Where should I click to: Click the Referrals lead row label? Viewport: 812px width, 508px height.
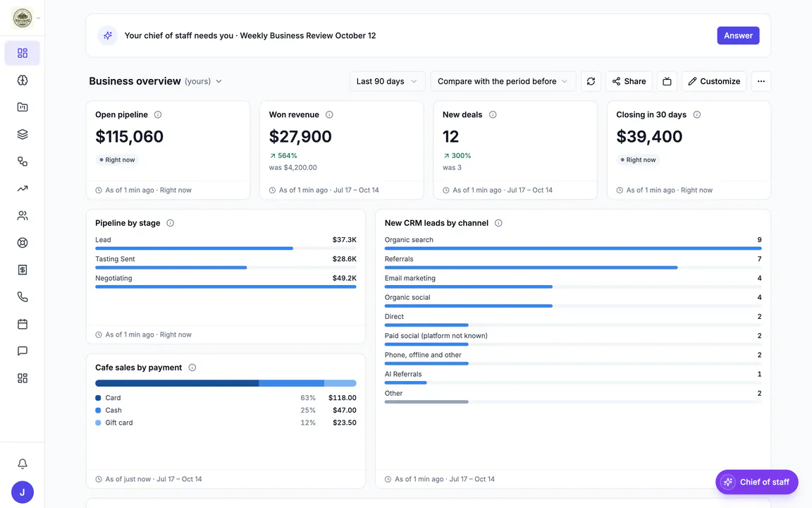coord(399,259)
